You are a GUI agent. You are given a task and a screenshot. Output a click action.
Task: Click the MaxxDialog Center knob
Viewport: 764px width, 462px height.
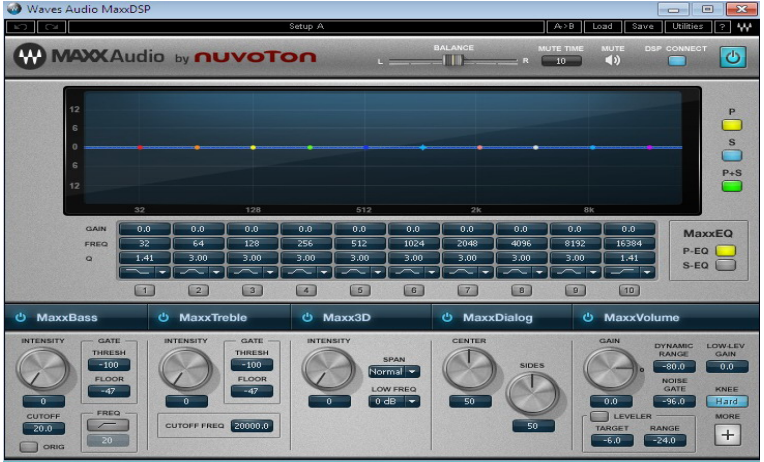pyautogui.click(x=469, y=369)
